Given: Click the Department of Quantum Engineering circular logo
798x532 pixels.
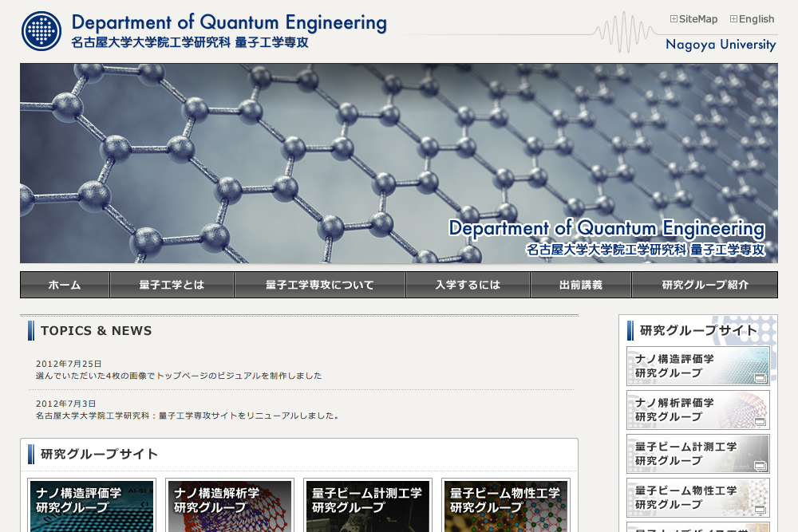Looking at the screenshot, I should click(x=41, y=31).
